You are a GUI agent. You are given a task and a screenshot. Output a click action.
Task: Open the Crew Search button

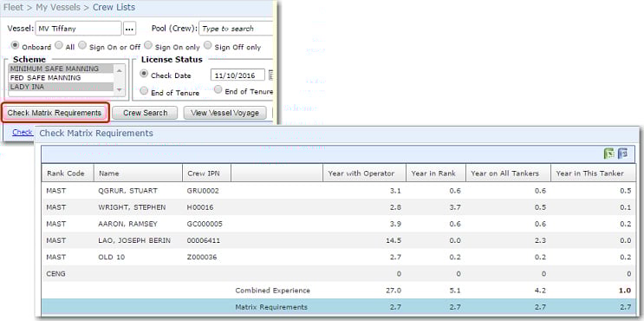click(145, 113)
